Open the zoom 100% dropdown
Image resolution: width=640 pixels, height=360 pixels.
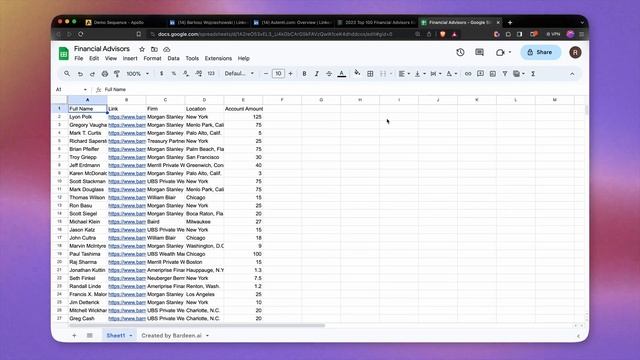tap(138, 74)
